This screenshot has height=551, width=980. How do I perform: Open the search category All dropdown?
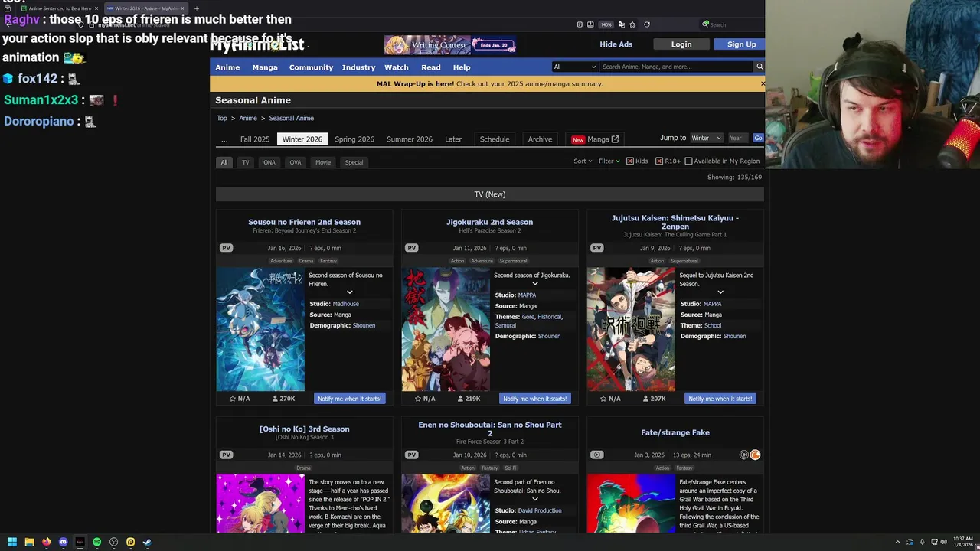(x=574, y=67)
